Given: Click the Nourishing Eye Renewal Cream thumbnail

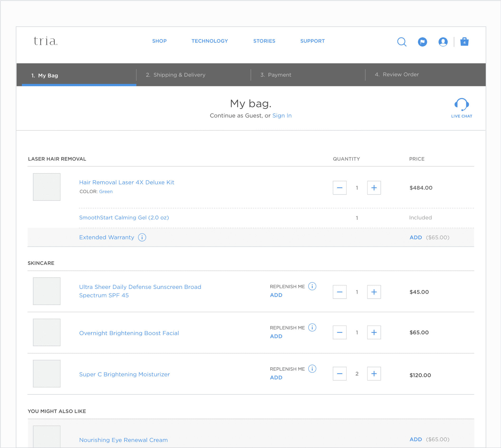Looking at the screenshot, I should tap(47, 437).
